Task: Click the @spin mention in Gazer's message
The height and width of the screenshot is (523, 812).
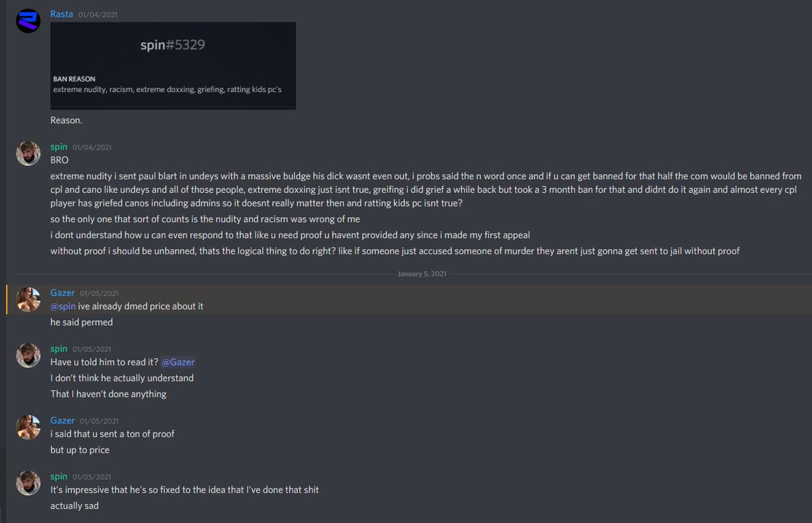Action: [63, 306]
